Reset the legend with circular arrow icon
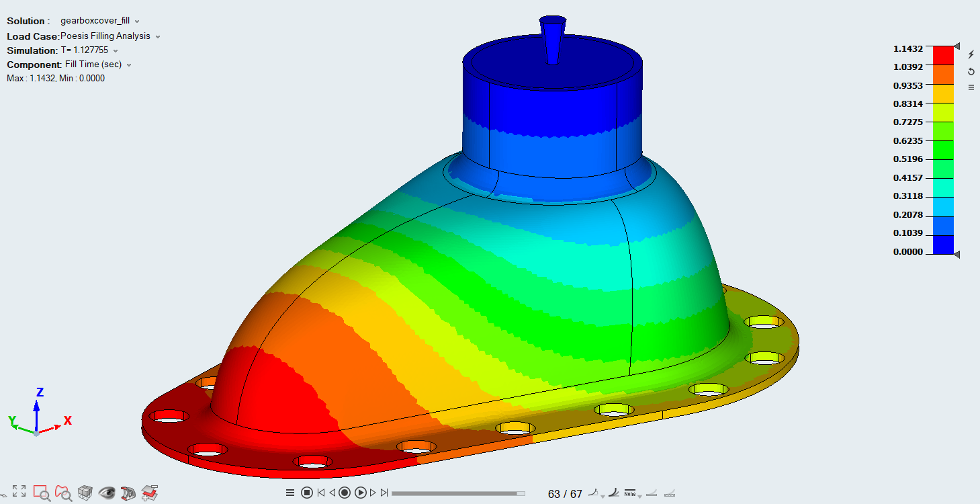This screenshot has height=504, width=980. click(x=971, y=71)
